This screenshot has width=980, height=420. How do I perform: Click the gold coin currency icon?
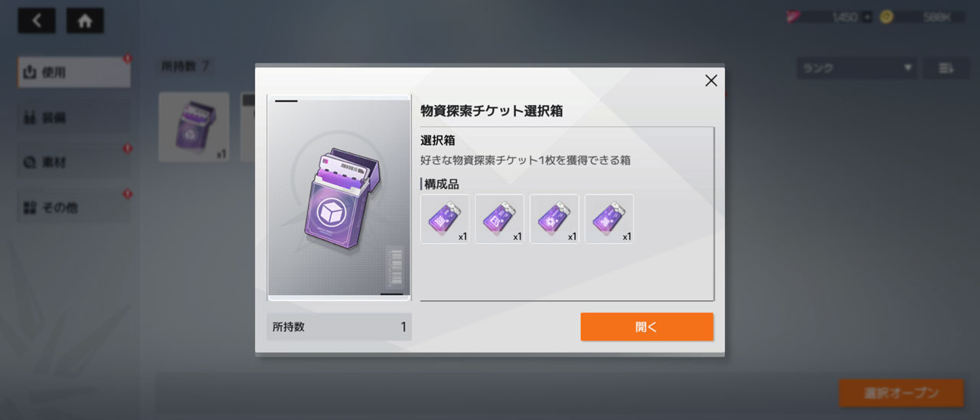tap(886, 17)
